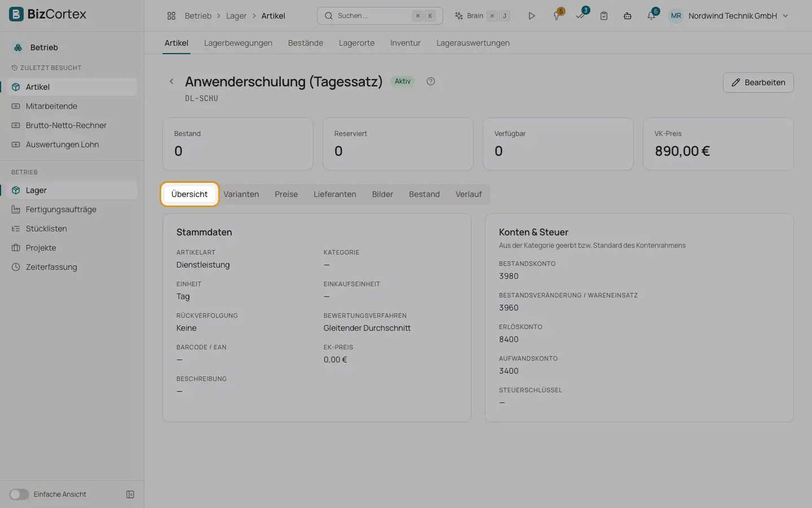Show the Varianten sub-tab
The image size is (812, 508).
[x=241, y=194]
